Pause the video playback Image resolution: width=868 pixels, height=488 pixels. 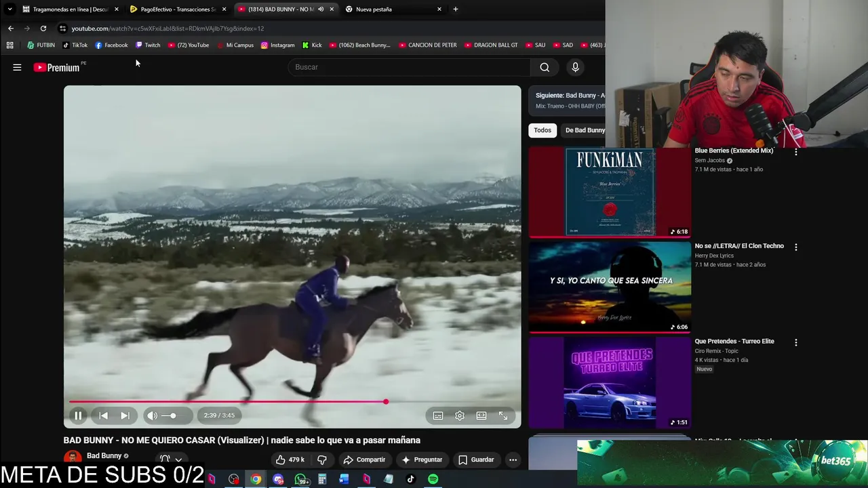(x=78, y=415)
